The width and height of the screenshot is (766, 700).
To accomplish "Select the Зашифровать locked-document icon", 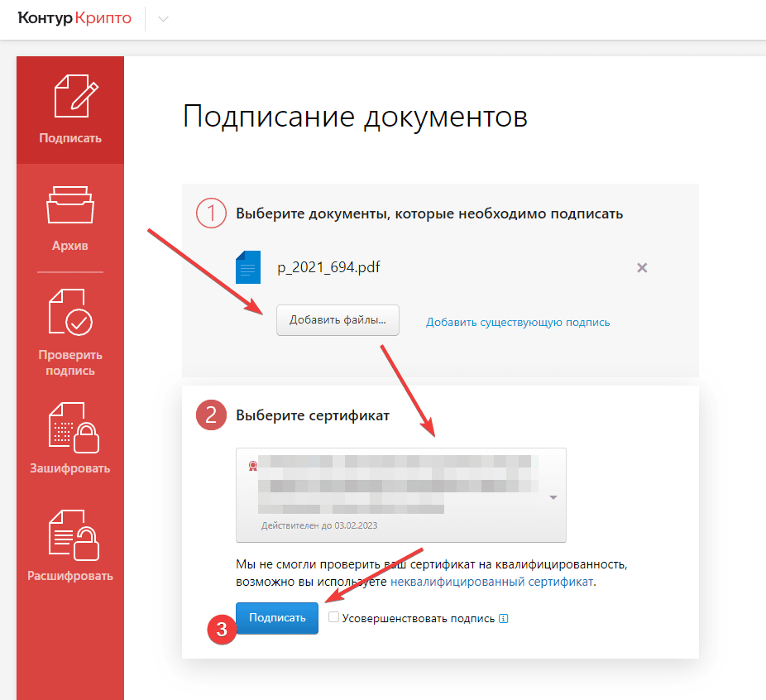I will [70, 426].
